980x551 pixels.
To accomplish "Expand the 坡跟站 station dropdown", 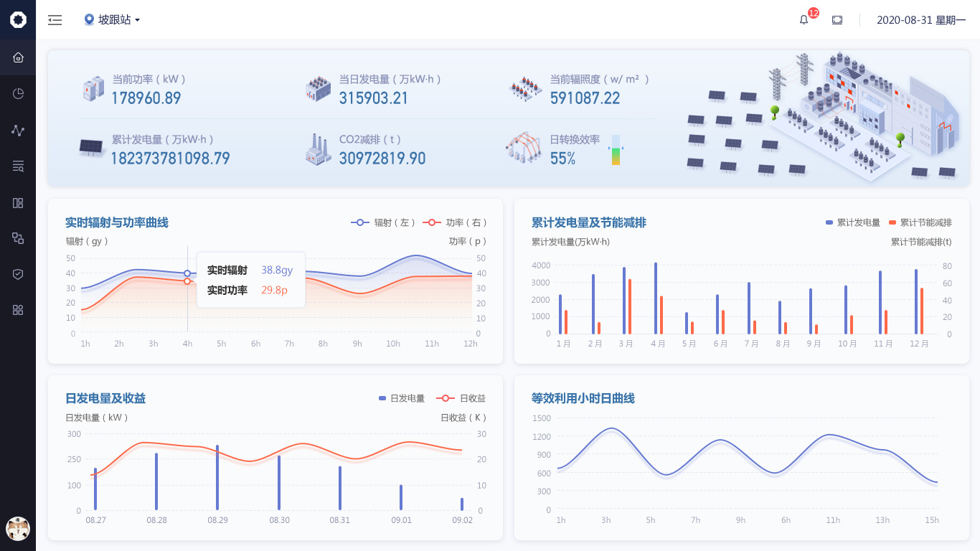I will tap(113, 20).
